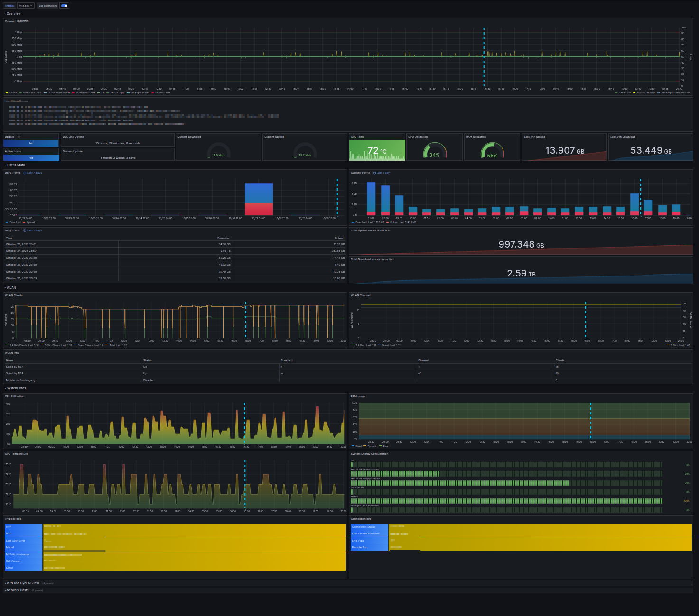Image resolution: width=699 pixels, height=616 pixels.
Task: Click the clock icon in Daily Traffic chart title
Action: [25, 173]
